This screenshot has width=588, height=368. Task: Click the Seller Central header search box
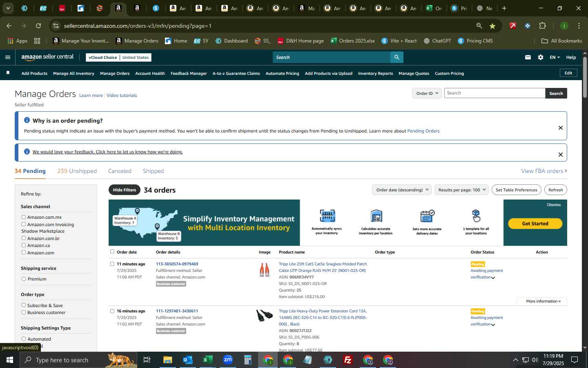(331, 57)
